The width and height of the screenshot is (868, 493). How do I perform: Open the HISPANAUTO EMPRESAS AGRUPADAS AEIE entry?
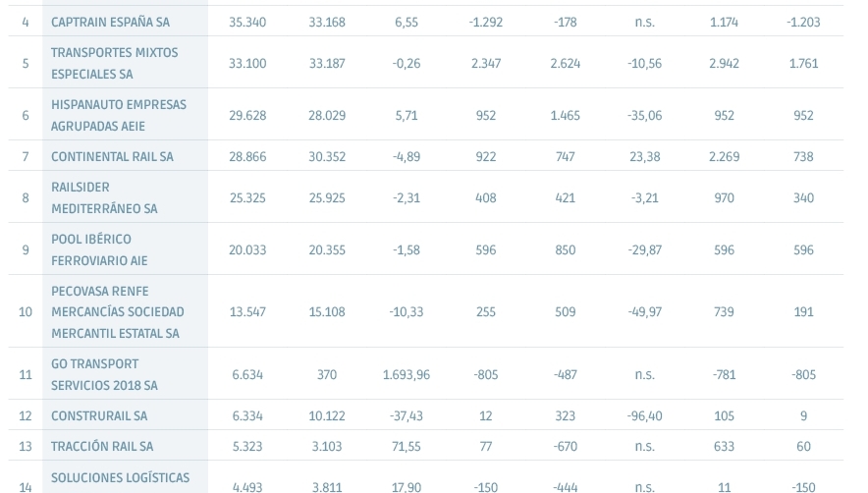[x=119, y=115]
